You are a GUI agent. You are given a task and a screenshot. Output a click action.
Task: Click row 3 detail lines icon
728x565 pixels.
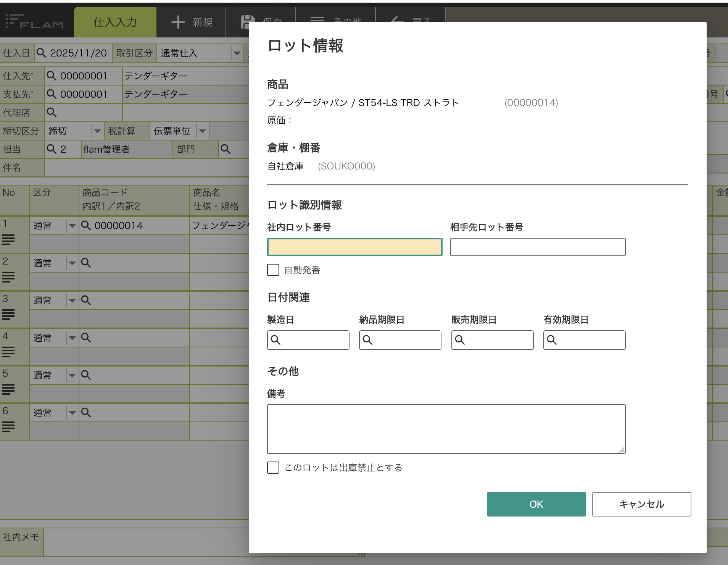pos(8,315)
